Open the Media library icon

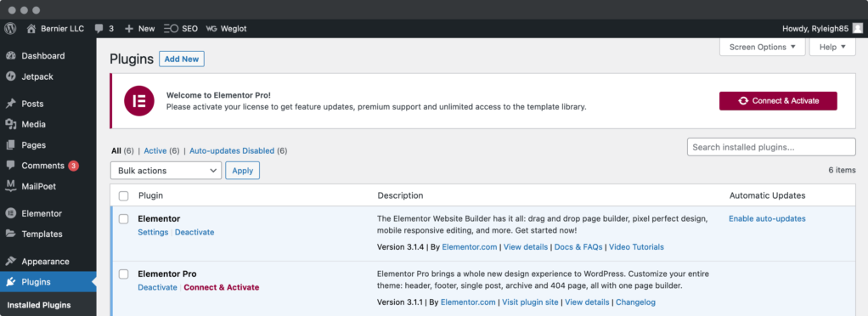(x=10, y=125)
